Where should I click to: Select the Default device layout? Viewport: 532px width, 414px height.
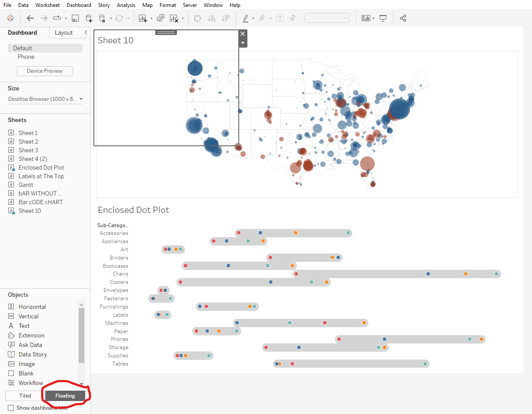45,48
